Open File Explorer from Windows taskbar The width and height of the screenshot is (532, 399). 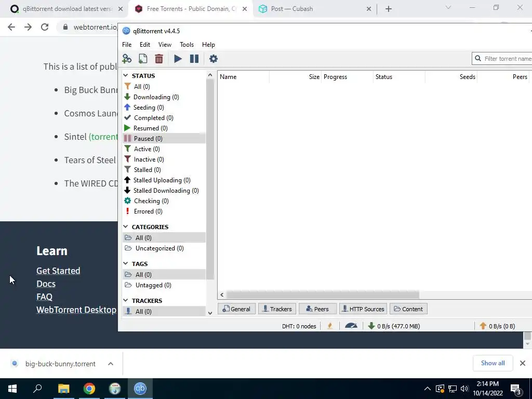63,389
